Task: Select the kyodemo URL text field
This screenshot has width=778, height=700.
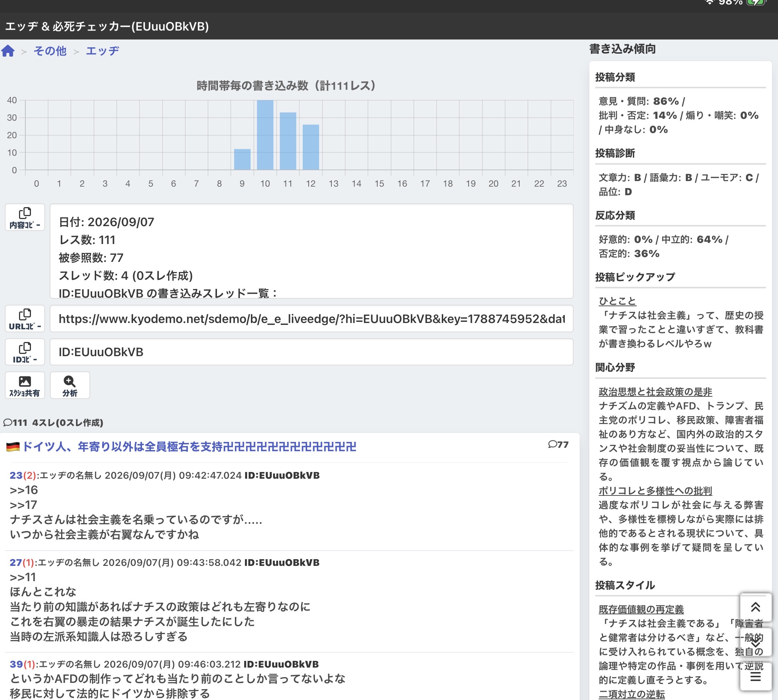Action: click(312, 319)
